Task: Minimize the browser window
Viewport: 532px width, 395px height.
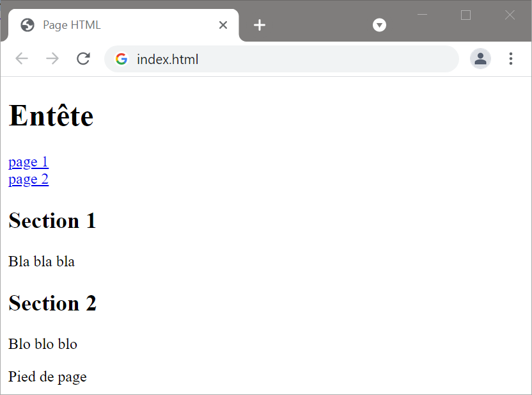Action: pyautogui.click(x=422, y=15)
